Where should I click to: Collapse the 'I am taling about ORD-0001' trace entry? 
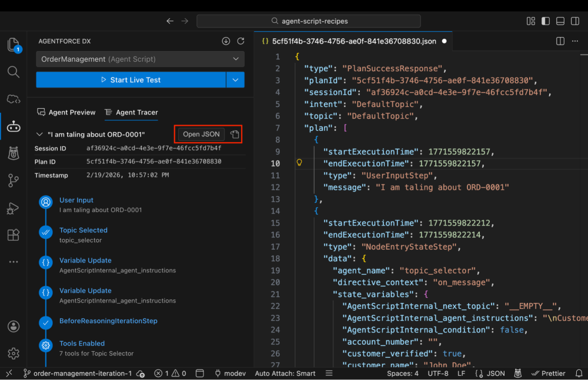pyautogui.click(x=39, y=134)
